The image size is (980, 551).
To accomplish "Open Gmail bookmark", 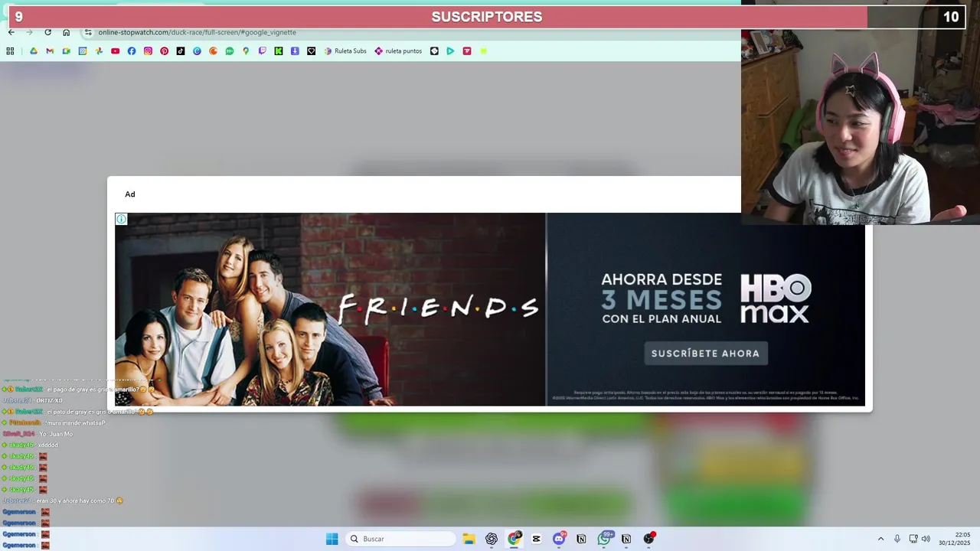I will [50, 51].
